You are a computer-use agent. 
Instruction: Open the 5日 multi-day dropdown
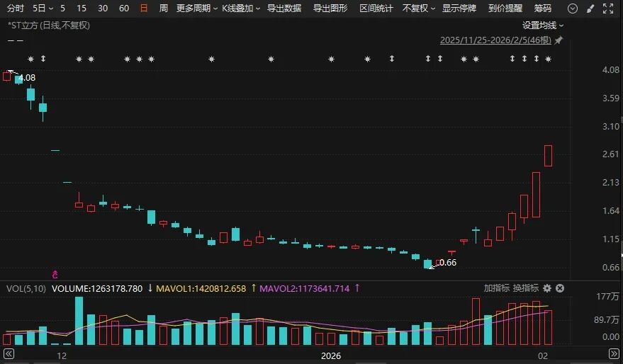click(42, 8)
